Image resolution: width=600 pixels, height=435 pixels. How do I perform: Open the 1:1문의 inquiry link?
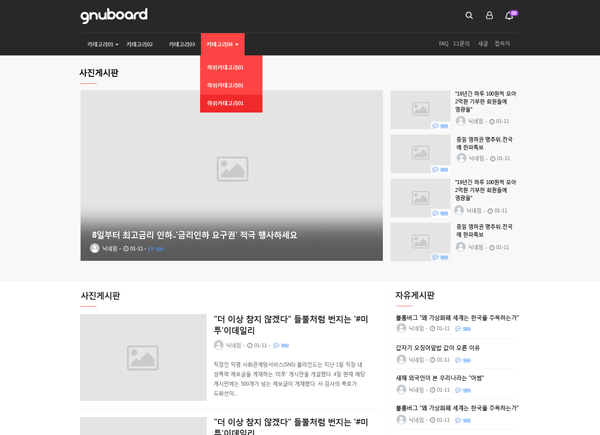[461, 44]
